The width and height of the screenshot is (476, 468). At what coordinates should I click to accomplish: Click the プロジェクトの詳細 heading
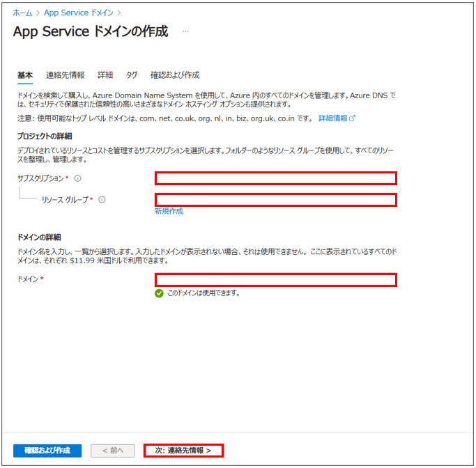point(45,136)
